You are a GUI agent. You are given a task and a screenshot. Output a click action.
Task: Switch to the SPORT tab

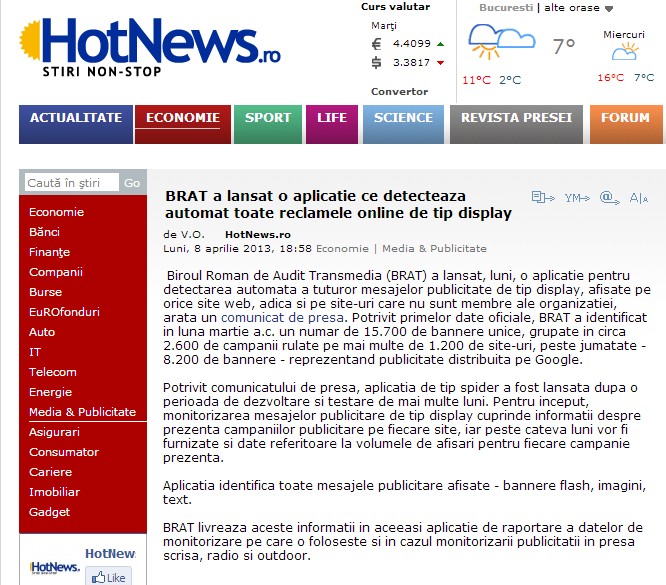(268, 124)
